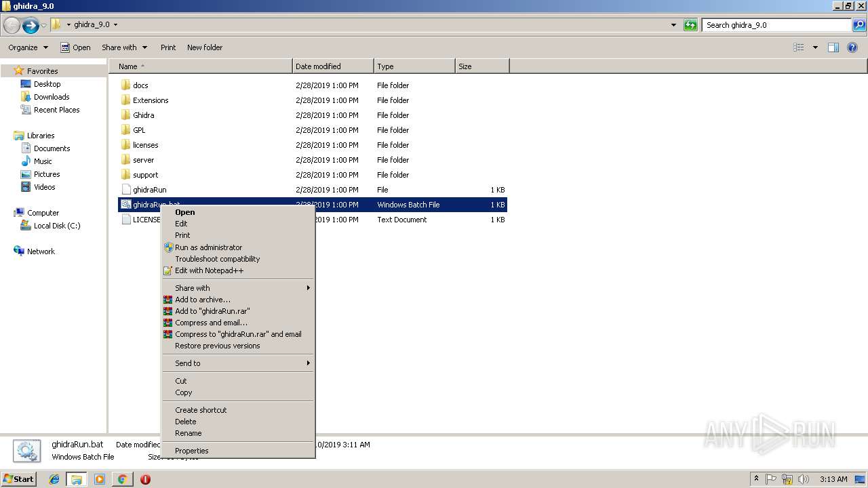Click the Windows Explorer taskbar icon
This screenshot has width=868, height=488.
[77, 479]
